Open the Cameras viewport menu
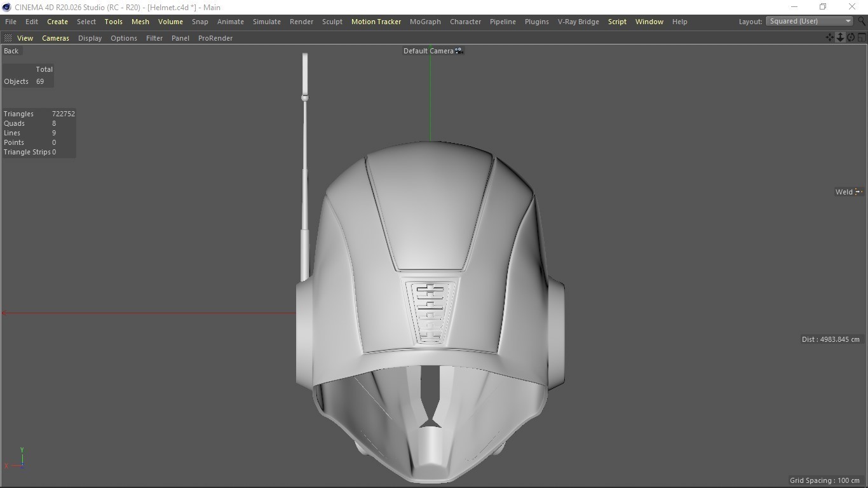This screenshot has width=868, height=488. 55,38
